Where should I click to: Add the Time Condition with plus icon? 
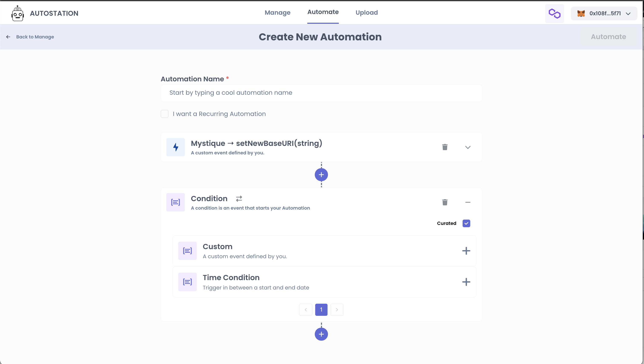click(466, 282)
